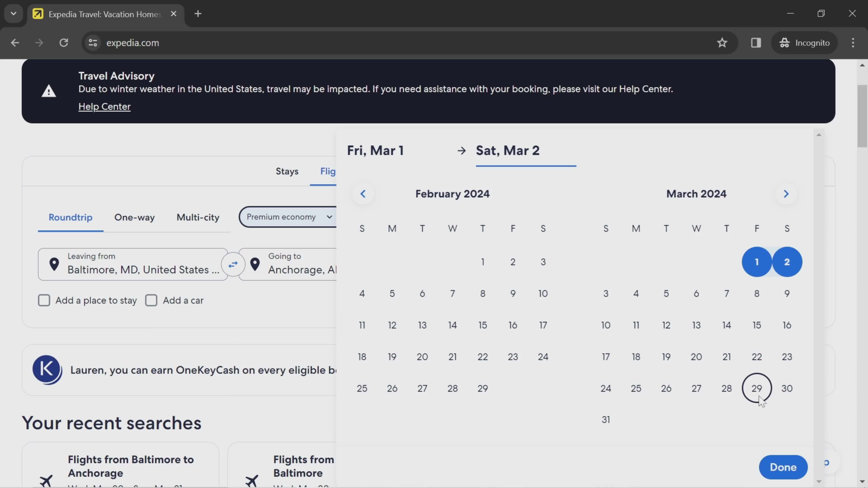
Task: Click the calendar popup scroll-down arrow
Action: click(819, 482)
